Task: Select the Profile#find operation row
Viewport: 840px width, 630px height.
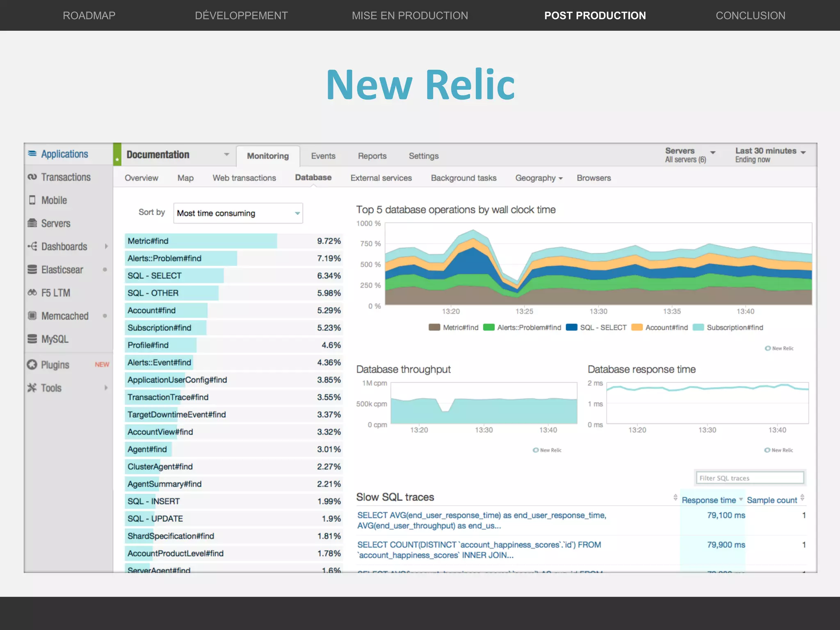Action: click(x=233, y=345)
